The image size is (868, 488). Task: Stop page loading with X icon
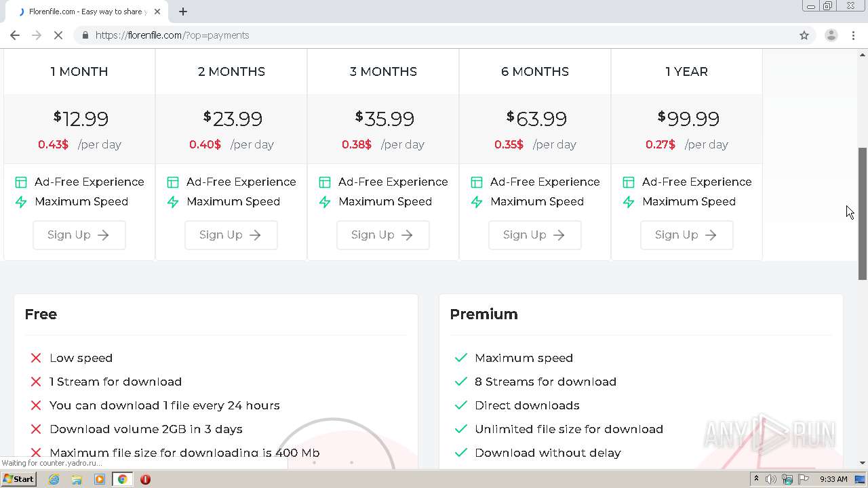click(x=58, y=35)
